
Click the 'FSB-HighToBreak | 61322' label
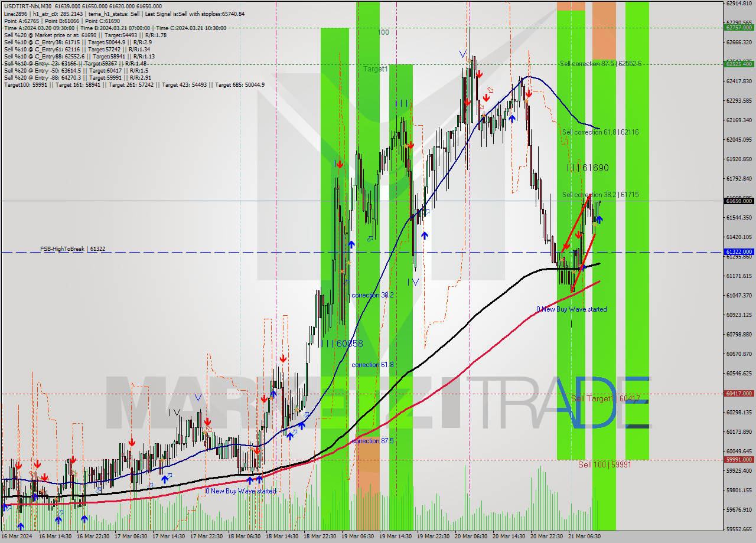coord(73,249)
